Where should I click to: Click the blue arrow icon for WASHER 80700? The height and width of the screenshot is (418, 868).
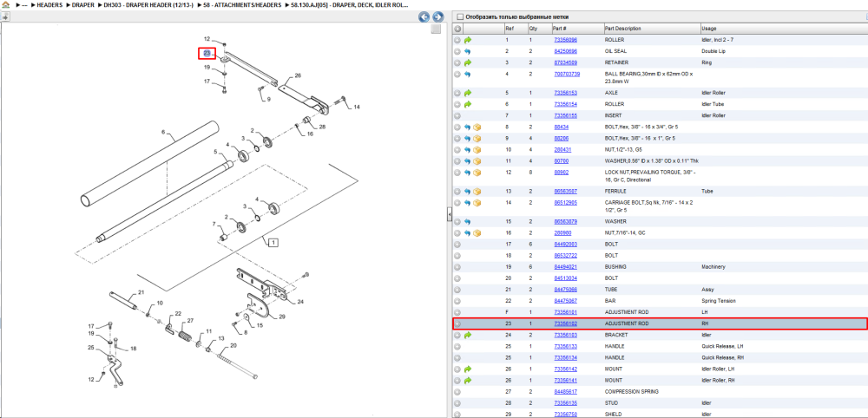point(468,161)
